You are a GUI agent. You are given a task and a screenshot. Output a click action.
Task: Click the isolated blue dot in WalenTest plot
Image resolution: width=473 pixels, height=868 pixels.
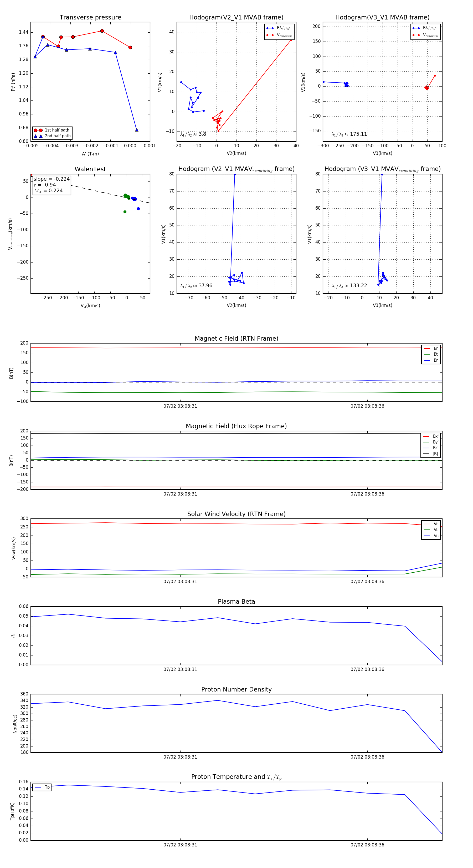(138, 209)
